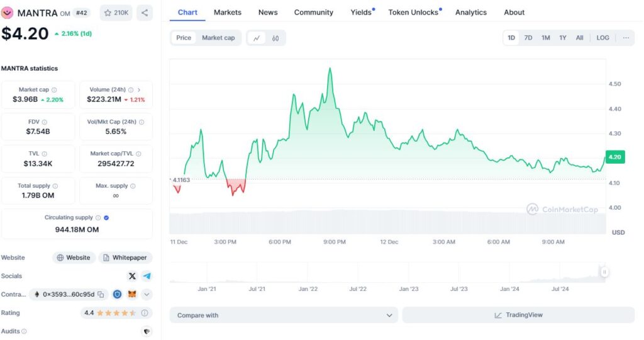Visit the MANTRA Website link
Screen dimensions: 644x340
(x=74, y=258)
